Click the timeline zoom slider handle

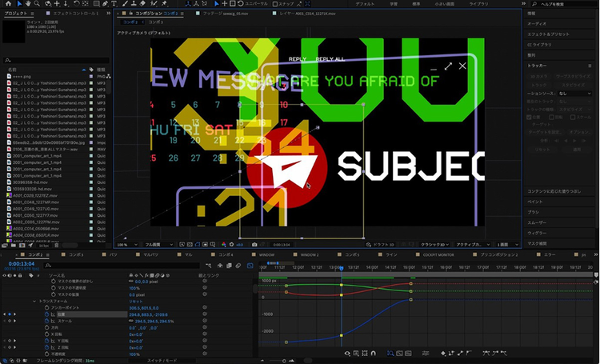[283, 361]
